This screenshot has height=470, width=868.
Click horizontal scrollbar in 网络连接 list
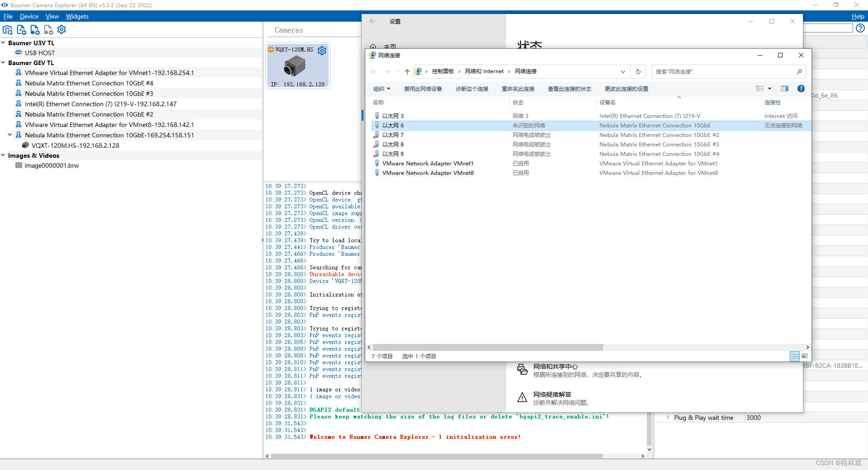(487, 347)
